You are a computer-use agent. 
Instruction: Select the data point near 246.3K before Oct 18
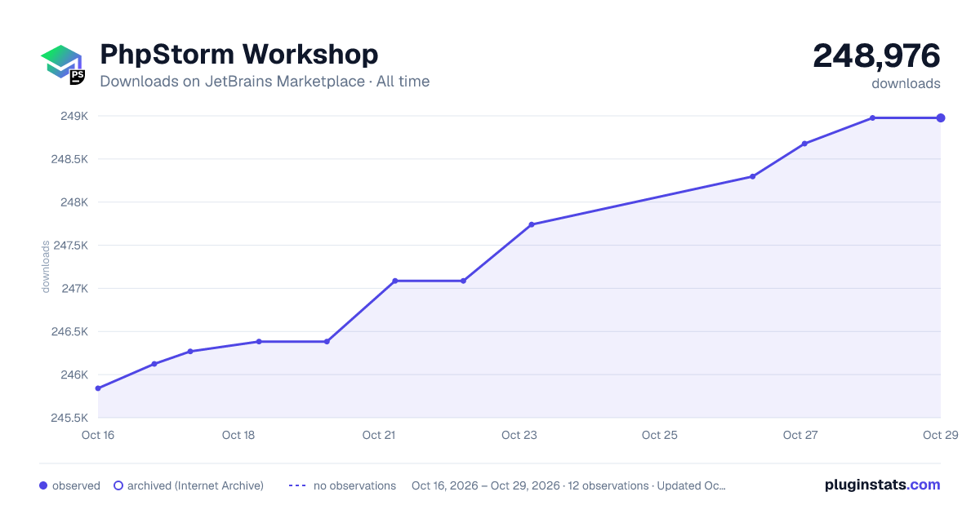[190, 352]
